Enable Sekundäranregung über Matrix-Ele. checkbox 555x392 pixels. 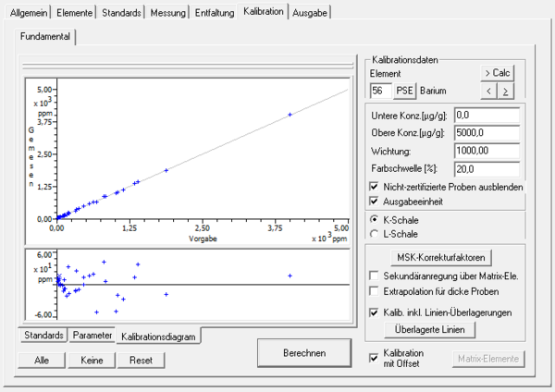374,276
